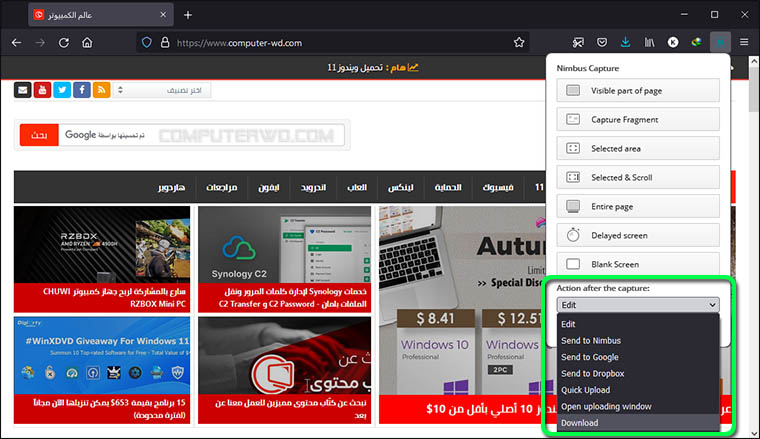Capture the Entire page

[x=638, y=206]
